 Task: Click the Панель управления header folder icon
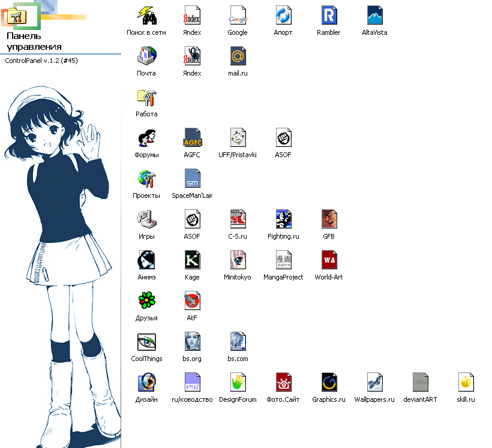coord(17,16)
